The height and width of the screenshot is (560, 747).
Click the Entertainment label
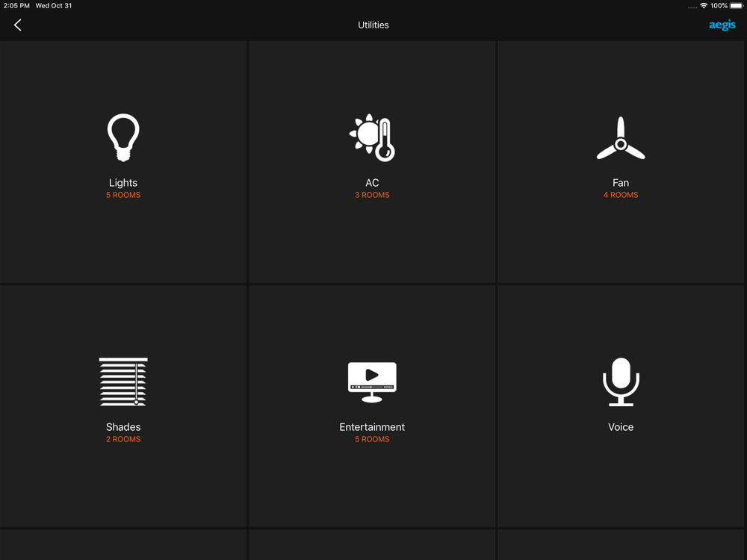(x=372, y=427)
